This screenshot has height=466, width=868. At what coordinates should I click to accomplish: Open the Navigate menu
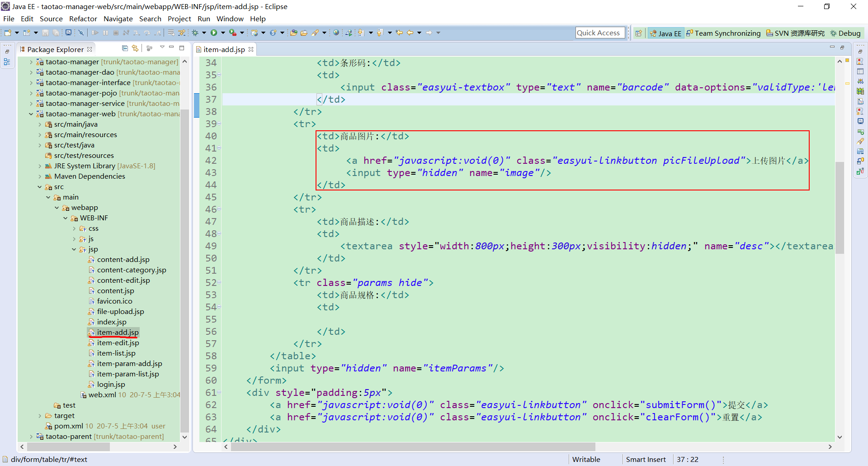point(118,19)
